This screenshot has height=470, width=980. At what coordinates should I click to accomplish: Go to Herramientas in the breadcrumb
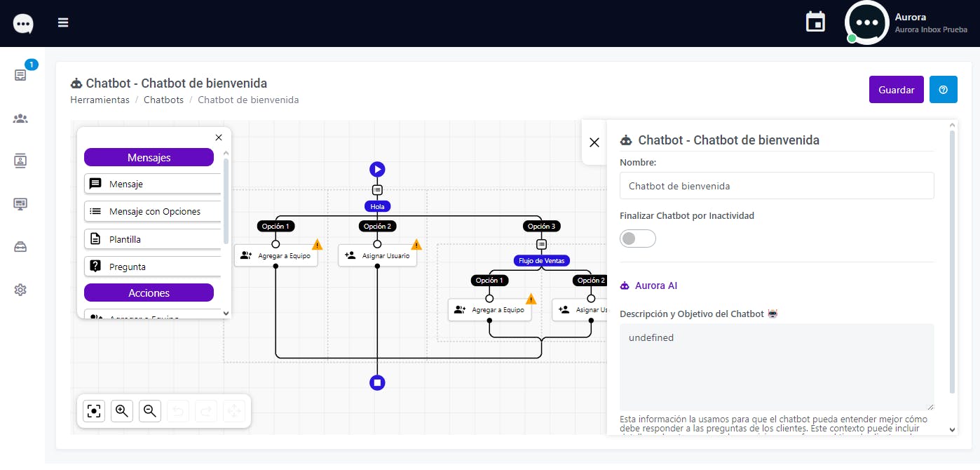coord(100,100)
